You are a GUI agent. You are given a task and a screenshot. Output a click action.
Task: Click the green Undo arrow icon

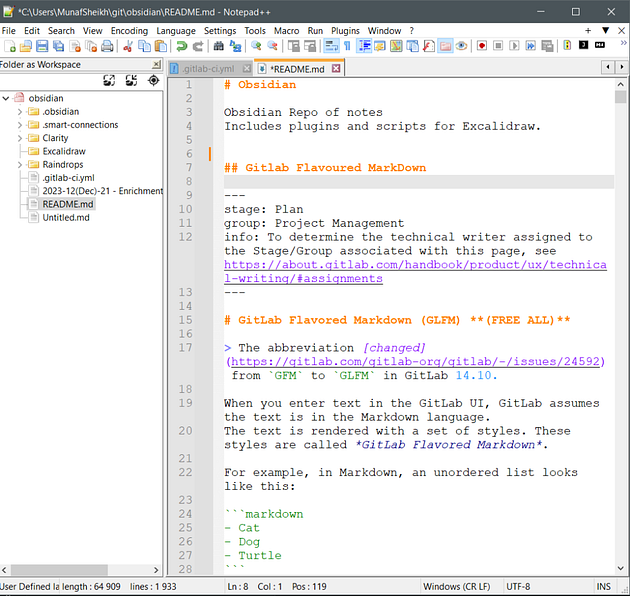[x=182, y=46]
